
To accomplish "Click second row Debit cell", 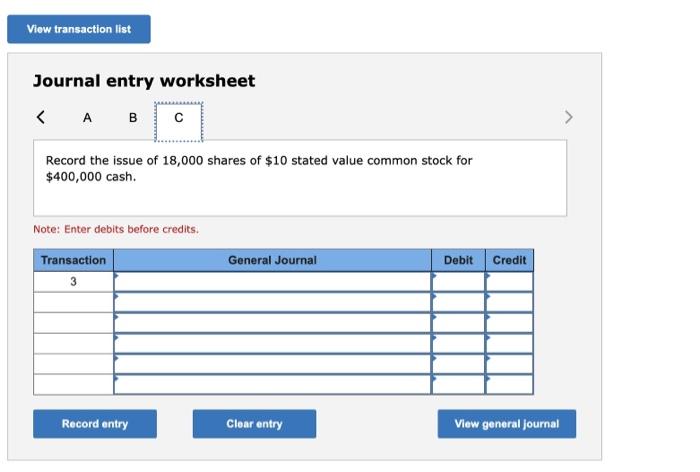I will pyautogui.click(x=458, y=302).
